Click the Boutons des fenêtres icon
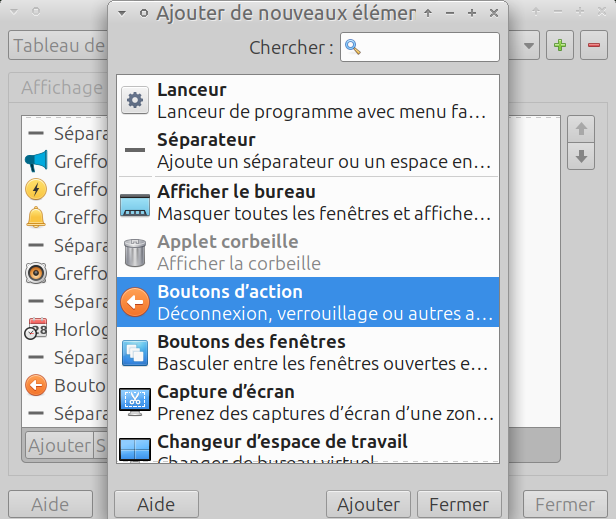The height and width of the screenshot is (519, 616). [x=135, y=352]
